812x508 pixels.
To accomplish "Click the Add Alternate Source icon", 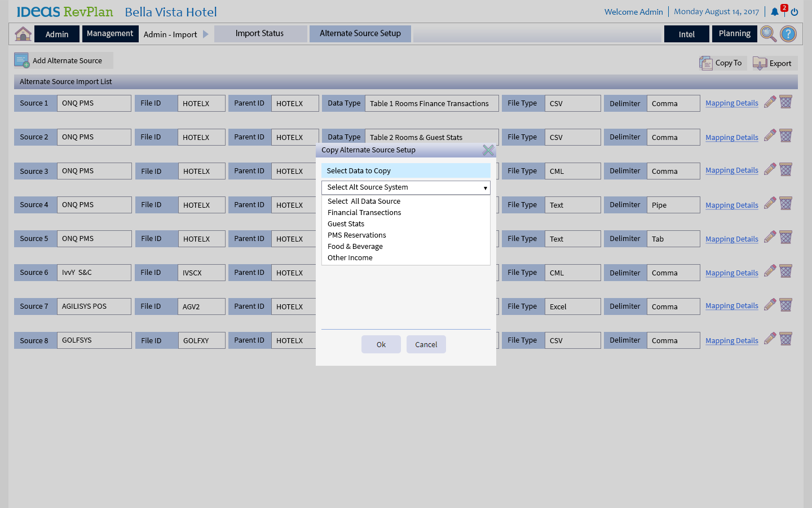I will click(x=22, y=60).
